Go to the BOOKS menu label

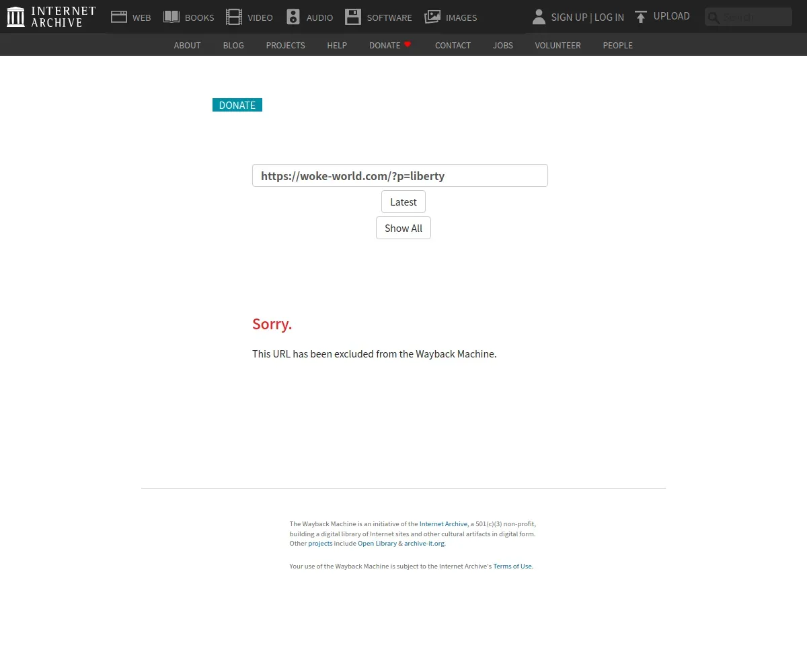199,17
